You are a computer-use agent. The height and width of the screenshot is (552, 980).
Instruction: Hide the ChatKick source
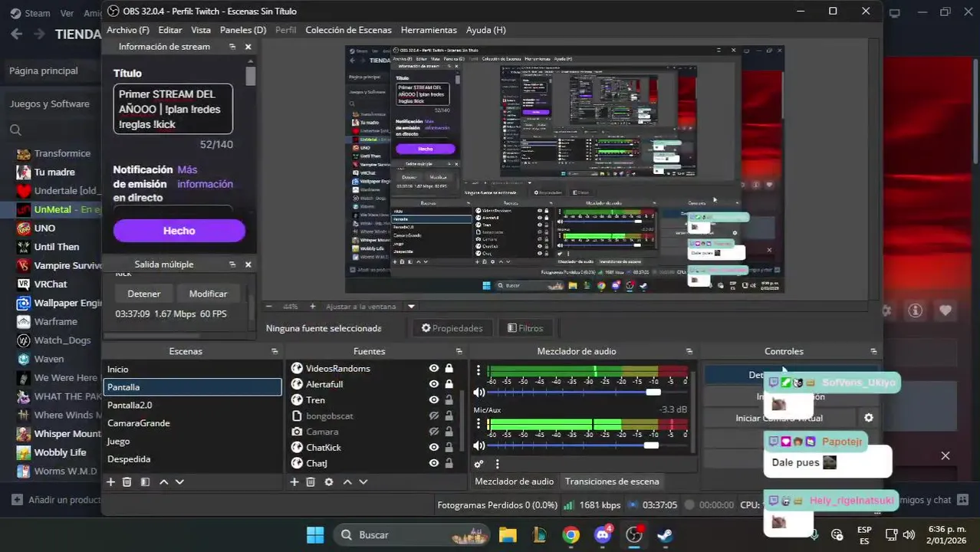point(434,447)
